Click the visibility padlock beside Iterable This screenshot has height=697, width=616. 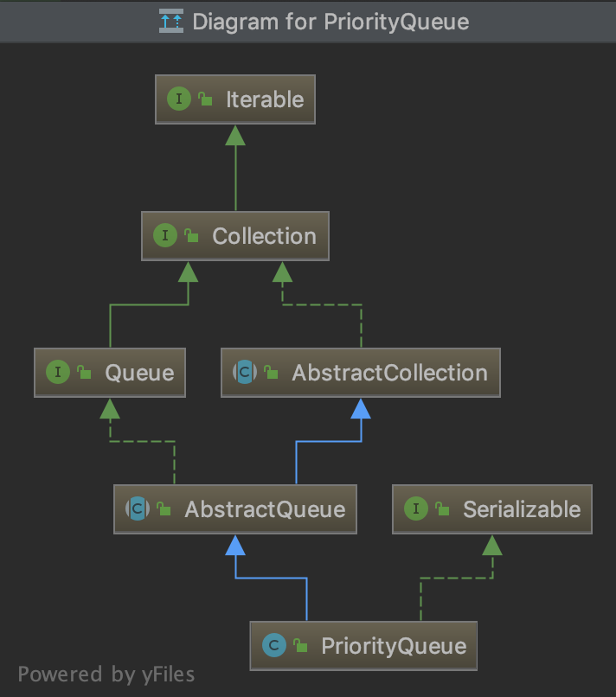coord(204,99)
